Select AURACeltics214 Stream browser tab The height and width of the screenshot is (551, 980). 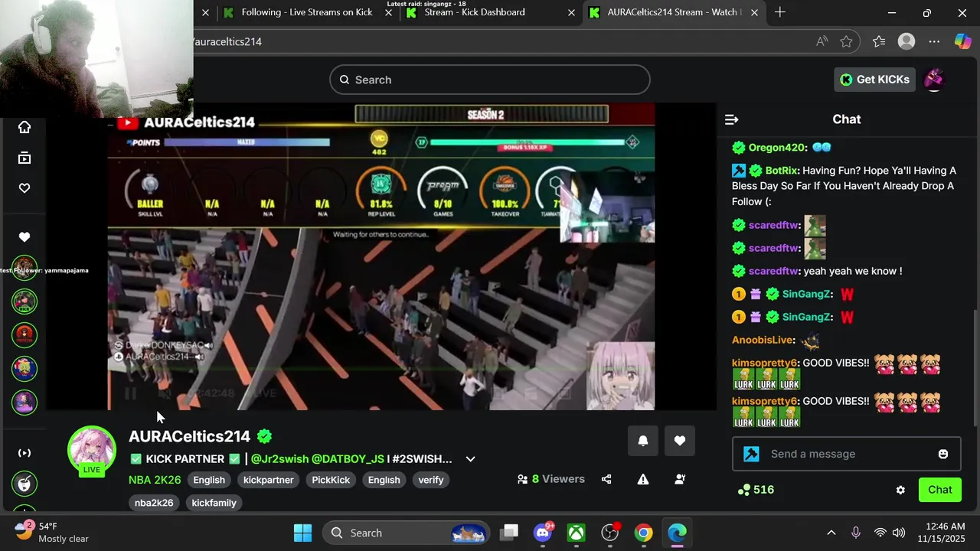click(x=674, y=12)
